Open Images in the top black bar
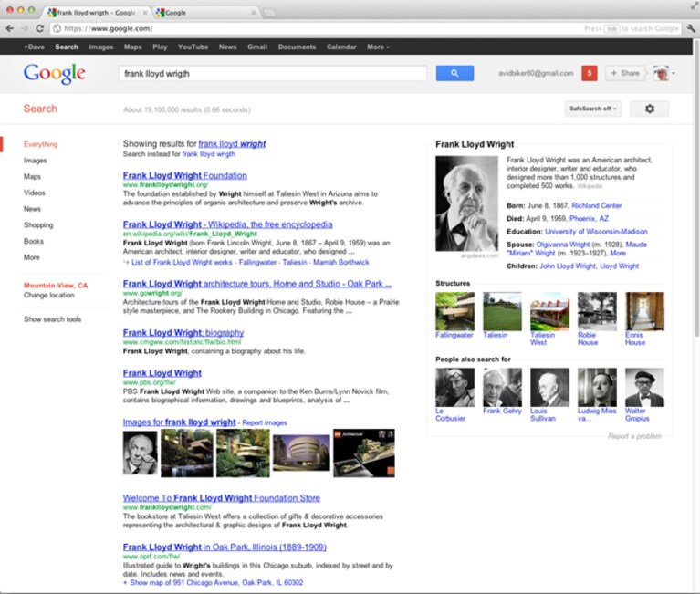The width and height of the screenshot is (700, 594). click(101, 47)
